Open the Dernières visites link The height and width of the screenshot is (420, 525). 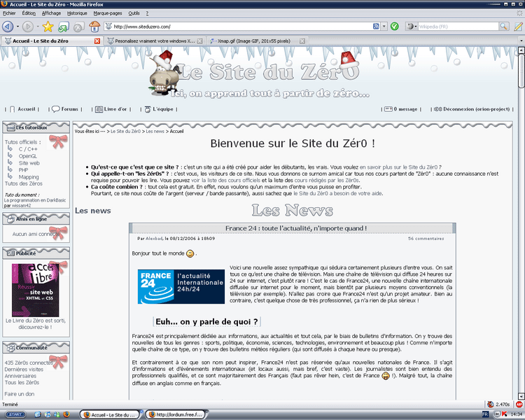pos(24,370)
